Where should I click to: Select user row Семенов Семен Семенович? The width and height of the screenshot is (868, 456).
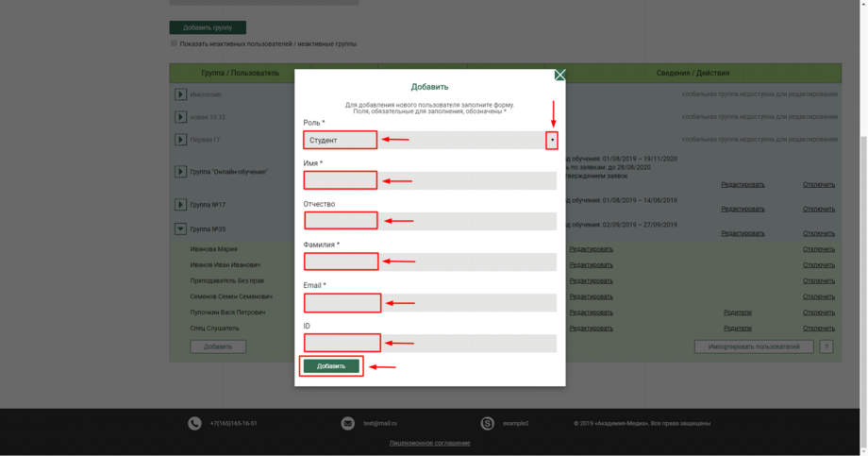[x=231, y=296]
